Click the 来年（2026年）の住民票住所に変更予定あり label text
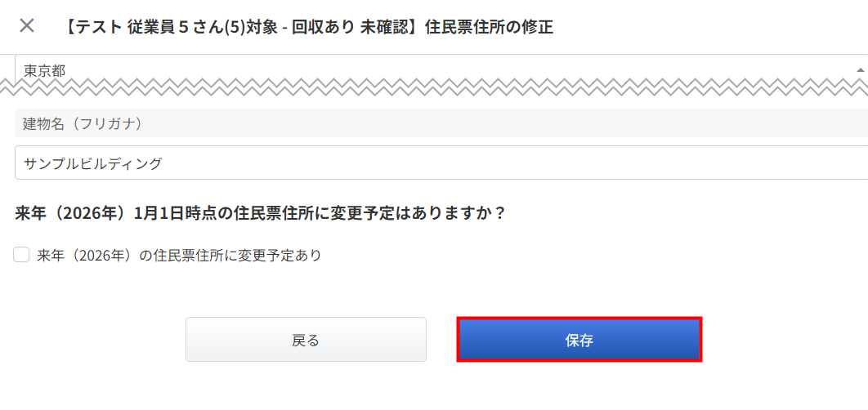868x410 pixels. click(x=179, y=255)
